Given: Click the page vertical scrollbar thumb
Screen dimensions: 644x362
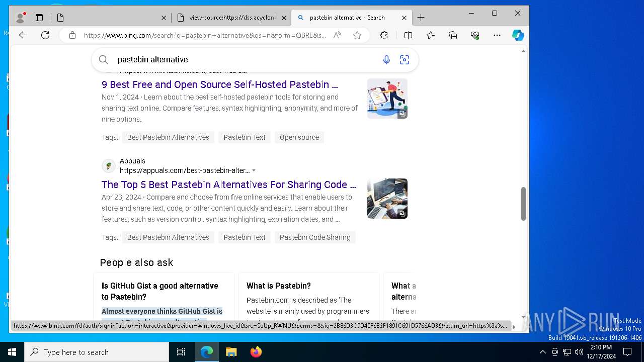Looking at the screenshot, I should (x=523, y=204).
